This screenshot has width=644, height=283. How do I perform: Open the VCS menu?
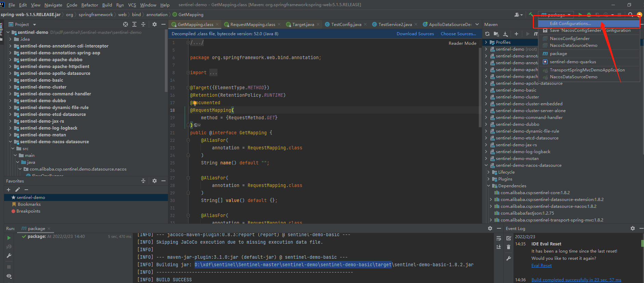(132, 5)
